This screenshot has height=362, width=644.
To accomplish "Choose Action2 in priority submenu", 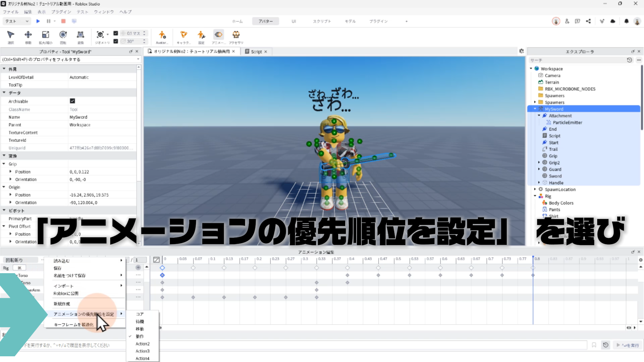I will coord(143,344).
